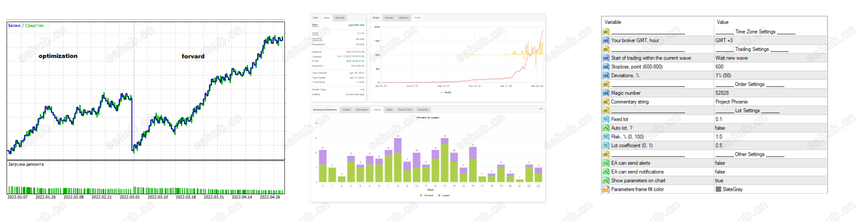Edit the Lot coefficient value 0.5

point(771,145)
